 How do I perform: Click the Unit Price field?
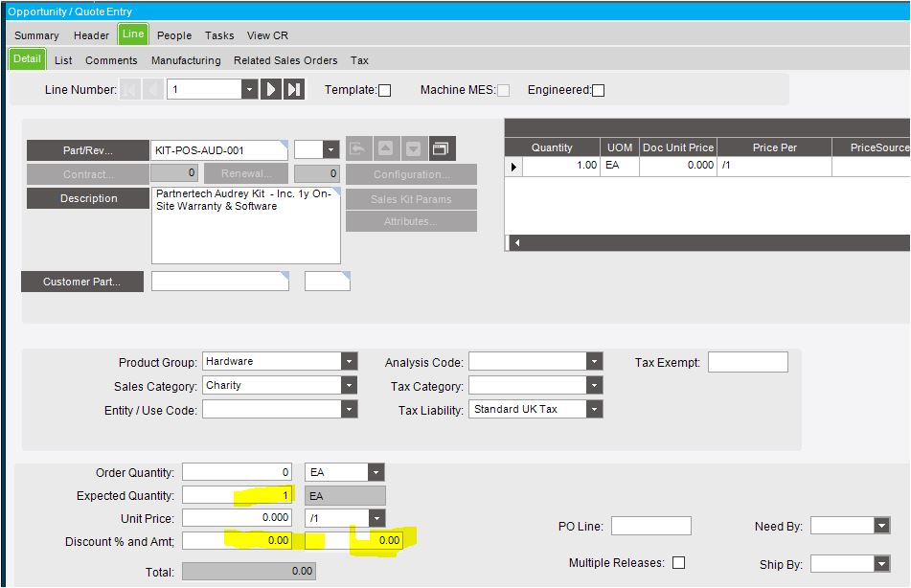(x=237, y=518)
